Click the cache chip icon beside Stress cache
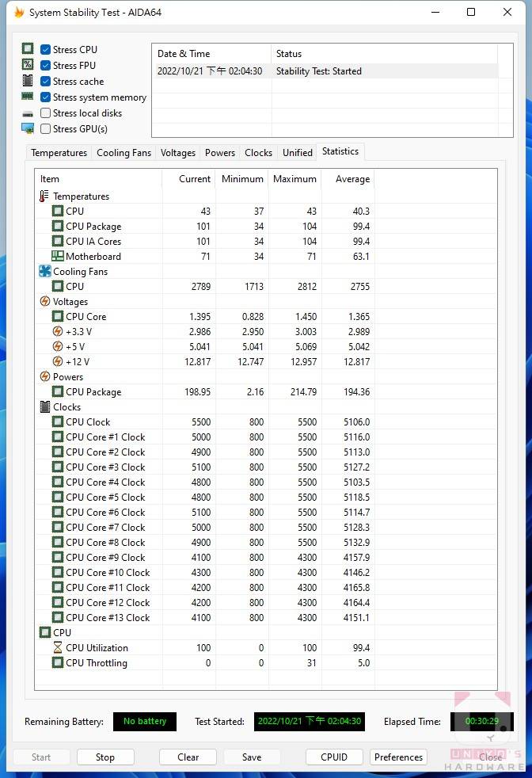 click(x=28, y=80)
